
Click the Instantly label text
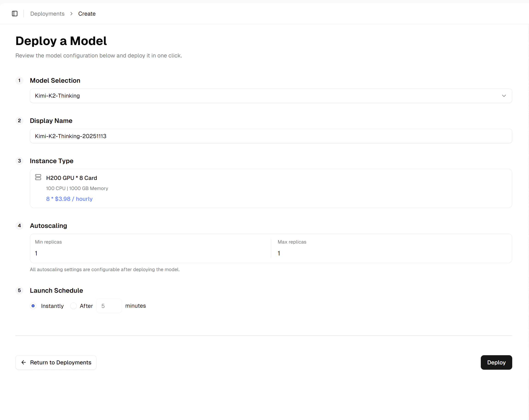pos(52,306)
